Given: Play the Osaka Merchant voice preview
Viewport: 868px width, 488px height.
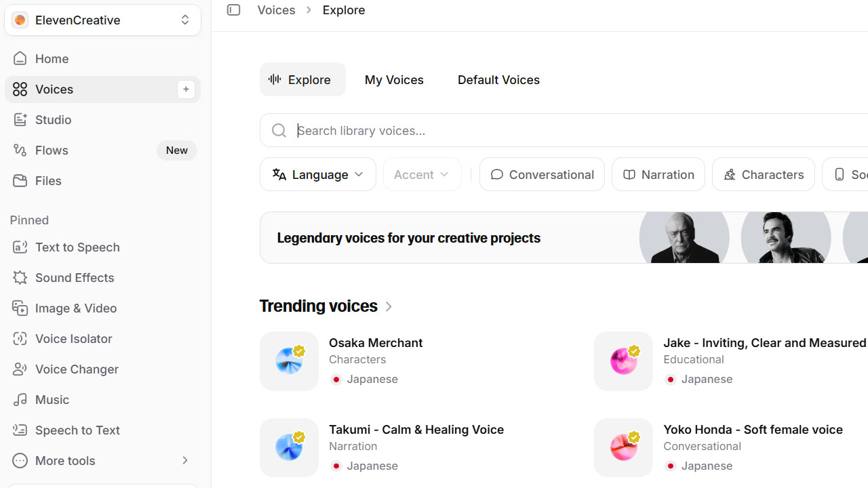Looking at the screenshot, I should point(289,361).
